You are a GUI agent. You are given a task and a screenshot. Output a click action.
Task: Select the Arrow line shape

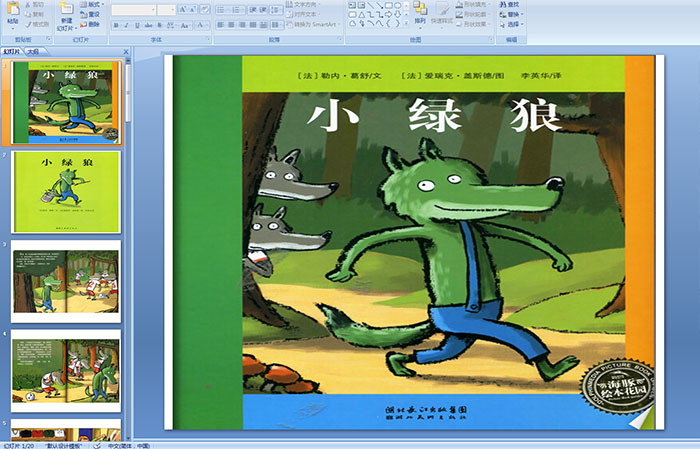pos(380,5)
